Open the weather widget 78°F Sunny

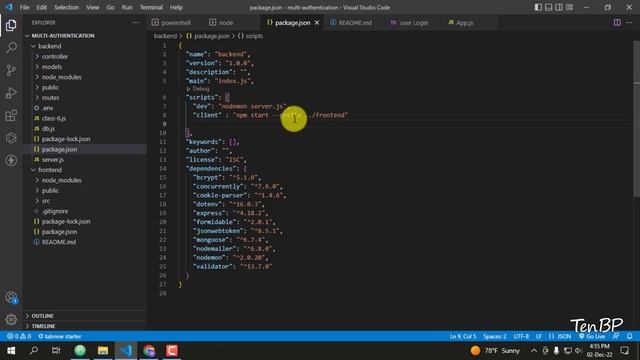(495, 351)
